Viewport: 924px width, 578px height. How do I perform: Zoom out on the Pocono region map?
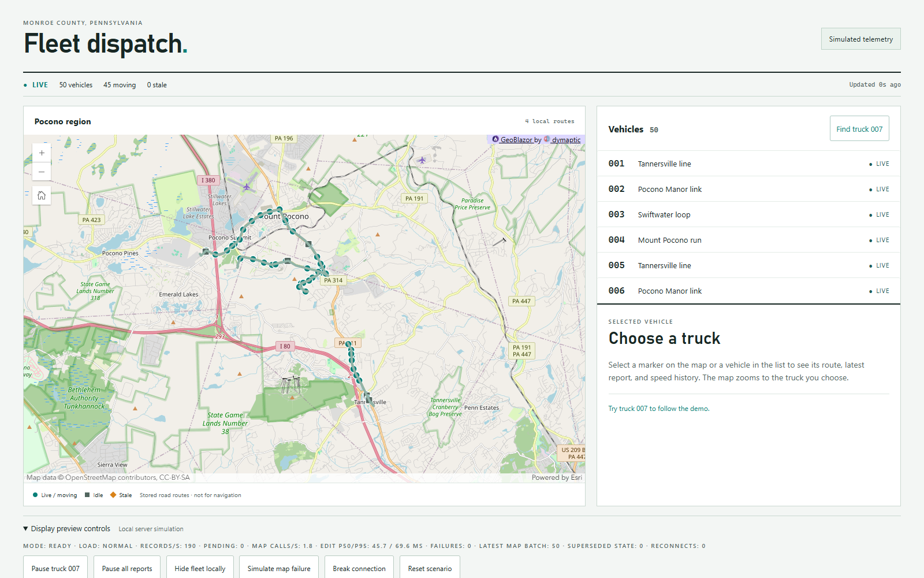42,172
